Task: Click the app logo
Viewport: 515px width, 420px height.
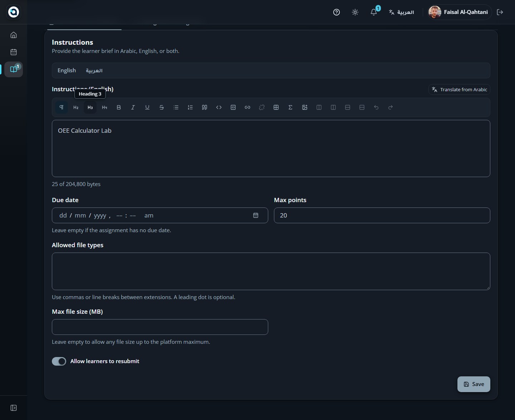Action: pyautogui.click(x=14, y=12)
